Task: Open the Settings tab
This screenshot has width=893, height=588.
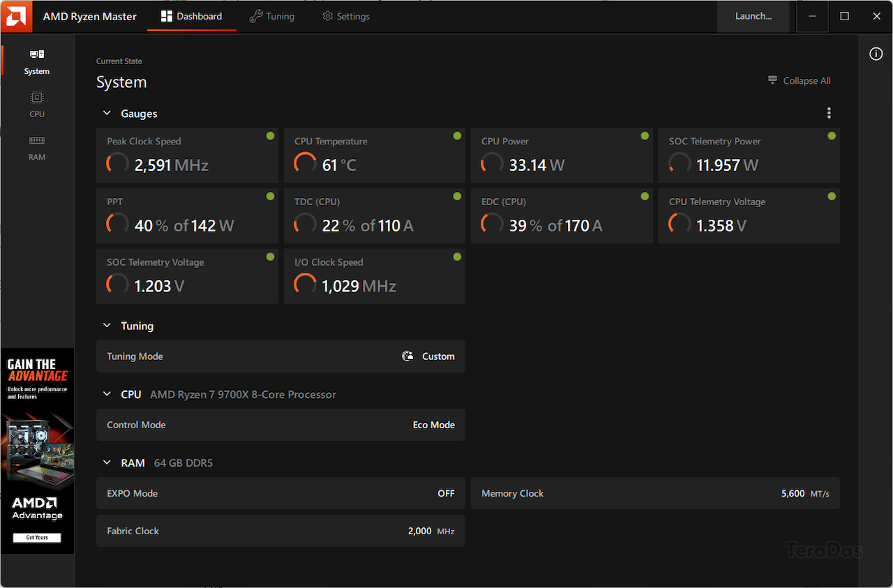Action: [346, 16]
